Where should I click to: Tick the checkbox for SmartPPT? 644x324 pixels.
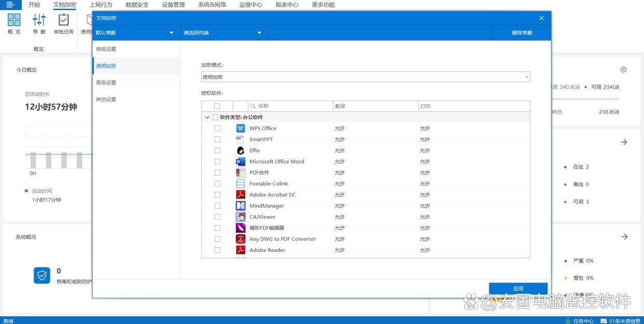tap(217, 139)
